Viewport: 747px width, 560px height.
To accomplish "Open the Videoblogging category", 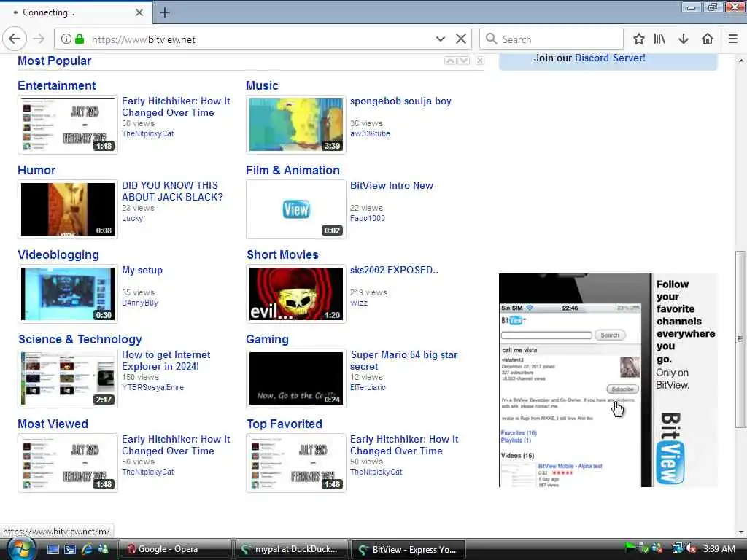I will [58, 254].
